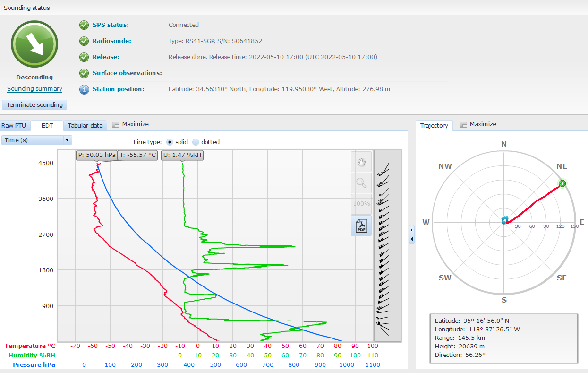Click the Radiosonde green checkmark icon
This screenshot has width=588, height=373.
tap(84, 41)
